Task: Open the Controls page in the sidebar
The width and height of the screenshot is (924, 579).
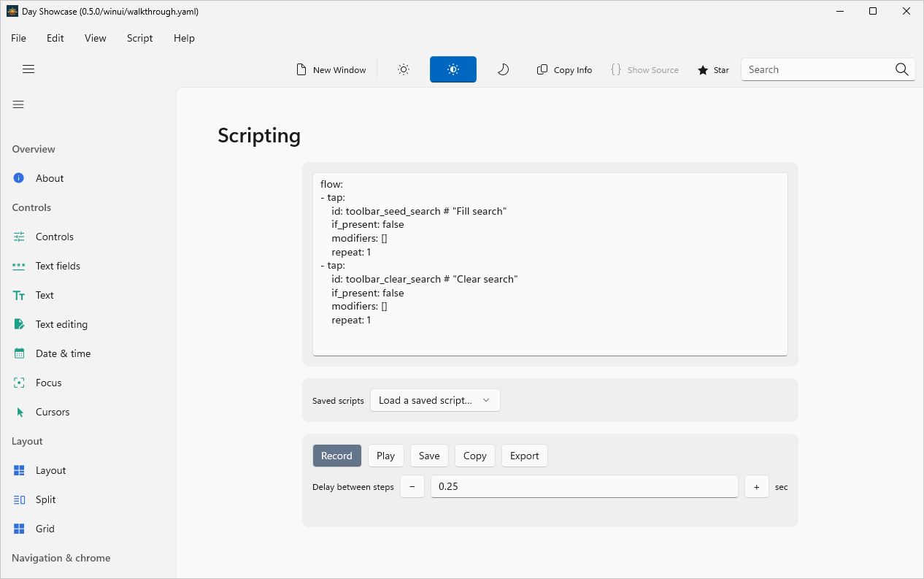Action: pos(88,237)
